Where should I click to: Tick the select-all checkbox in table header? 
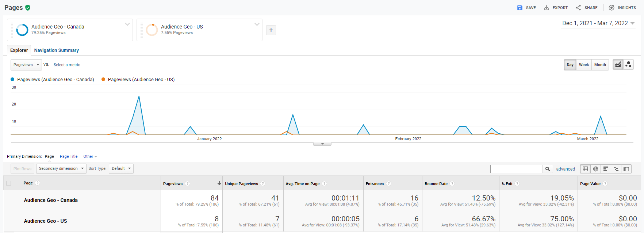(9, 183)
